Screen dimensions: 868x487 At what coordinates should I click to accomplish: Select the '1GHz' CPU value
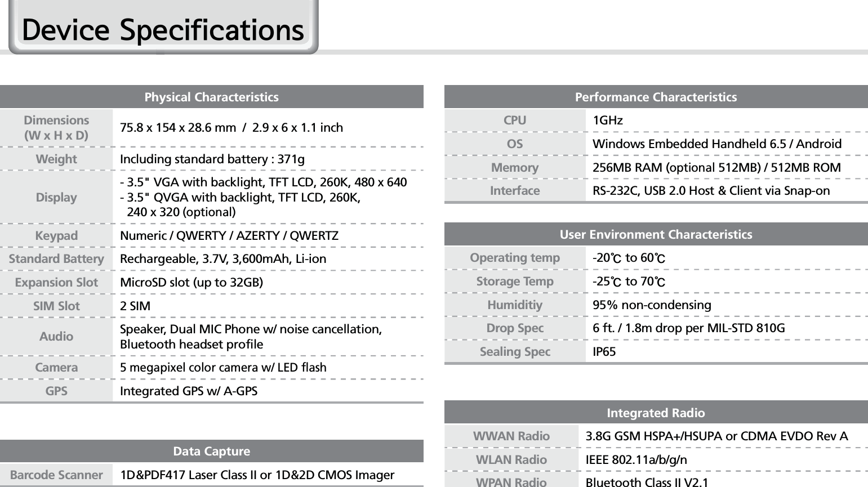(x=608, y=120)
